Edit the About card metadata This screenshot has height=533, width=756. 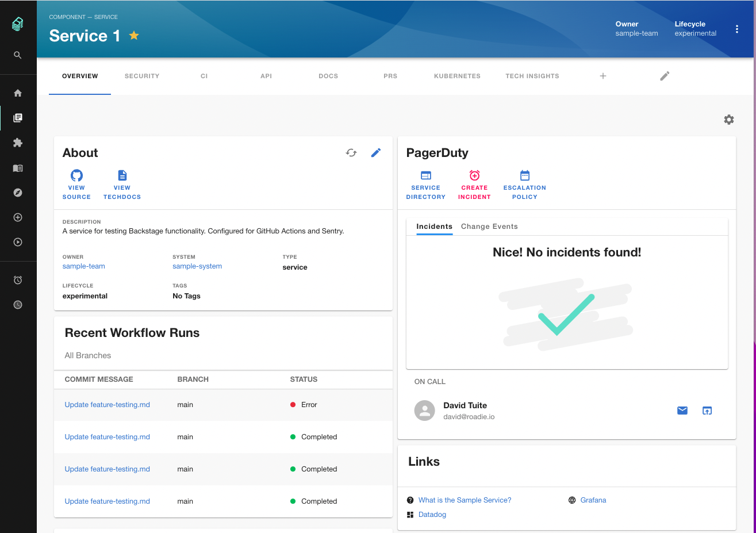[376, 152]
